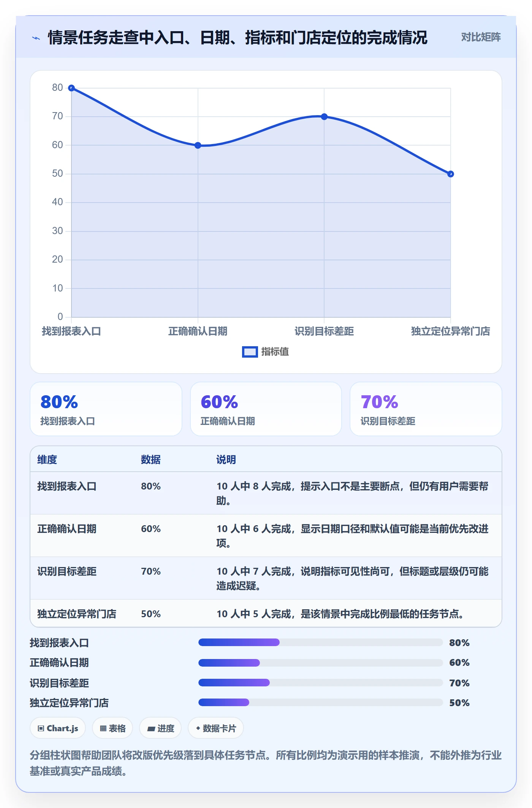532x808 pixels.
Task: Click the 数据卡片 tag chip
Action: coord(216,728)
